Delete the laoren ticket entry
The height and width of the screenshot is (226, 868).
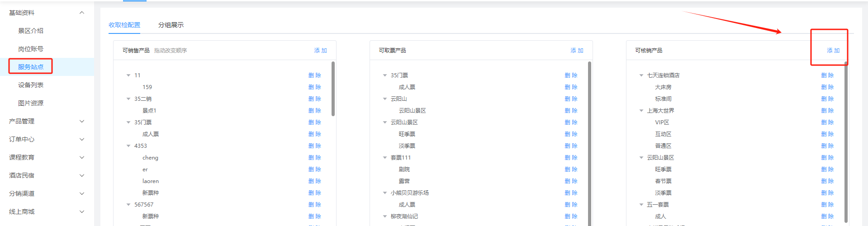pos(314,181)
